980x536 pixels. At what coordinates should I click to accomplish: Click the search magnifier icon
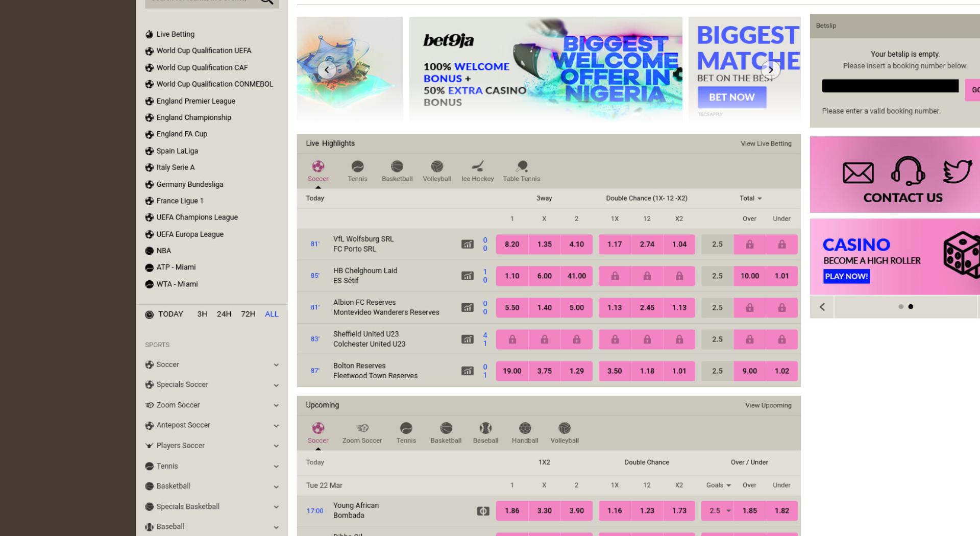(x=267, y=2)
